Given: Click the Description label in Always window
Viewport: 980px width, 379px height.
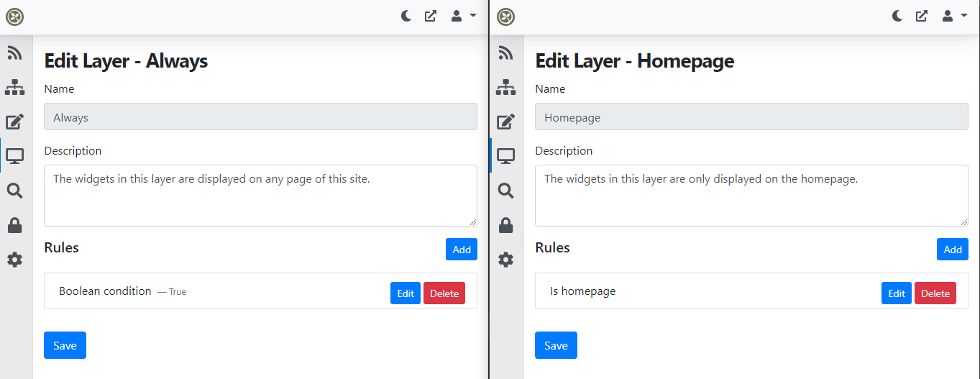Looking at the screenshot, I should (x=73, y=151).
